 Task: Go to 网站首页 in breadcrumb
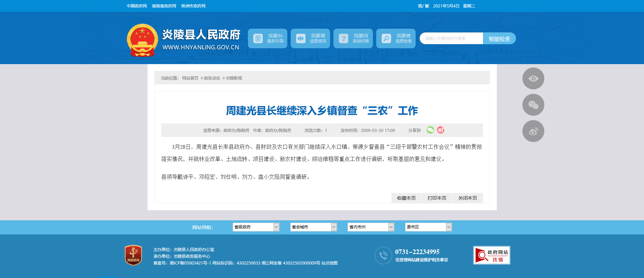point(190,78)
